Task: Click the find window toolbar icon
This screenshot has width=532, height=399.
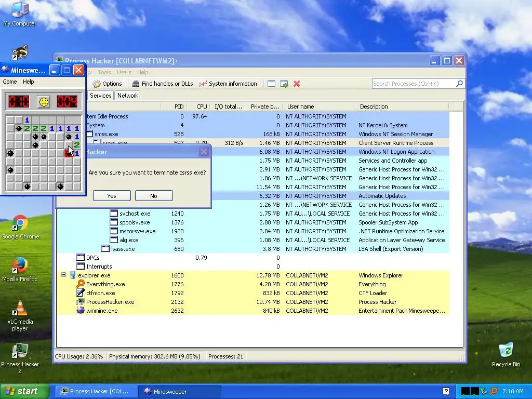Action: (x=271, y=84)
